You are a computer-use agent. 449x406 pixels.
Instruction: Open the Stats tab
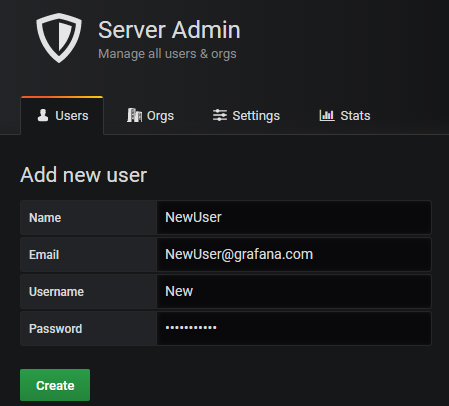point(345,116)
